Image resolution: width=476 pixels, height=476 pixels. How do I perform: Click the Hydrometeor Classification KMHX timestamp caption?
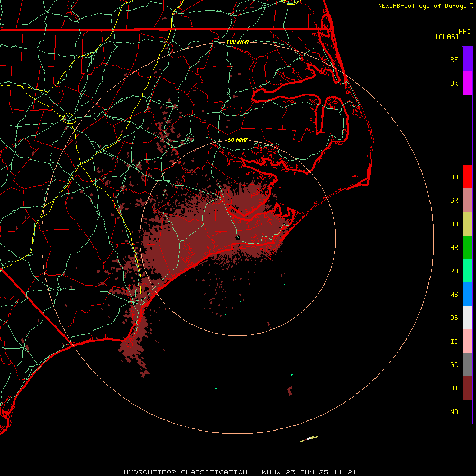tap(240, 472)
